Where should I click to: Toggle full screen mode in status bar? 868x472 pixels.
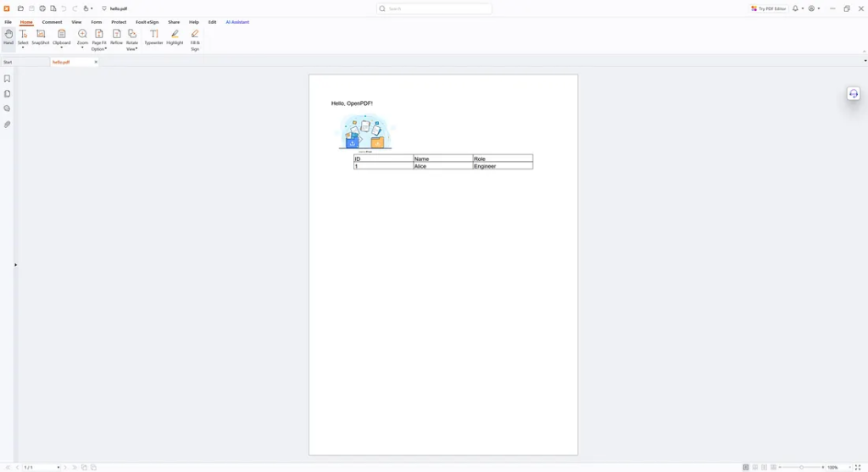click(858, 467)
